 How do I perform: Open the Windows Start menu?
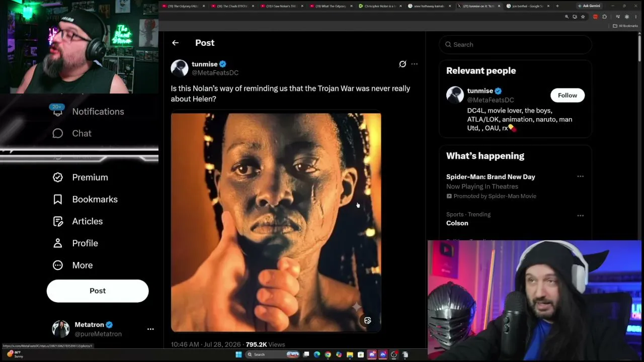(x=238, y=354)
